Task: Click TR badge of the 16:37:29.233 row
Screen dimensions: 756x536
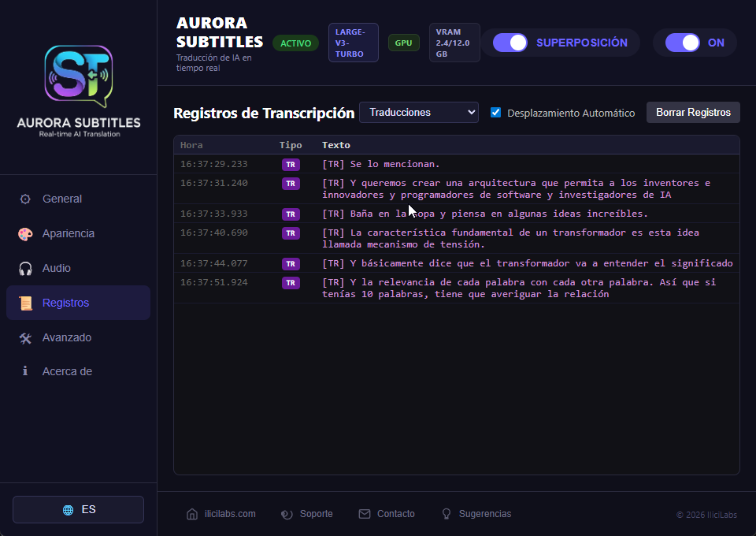Action: pos(291,165)
